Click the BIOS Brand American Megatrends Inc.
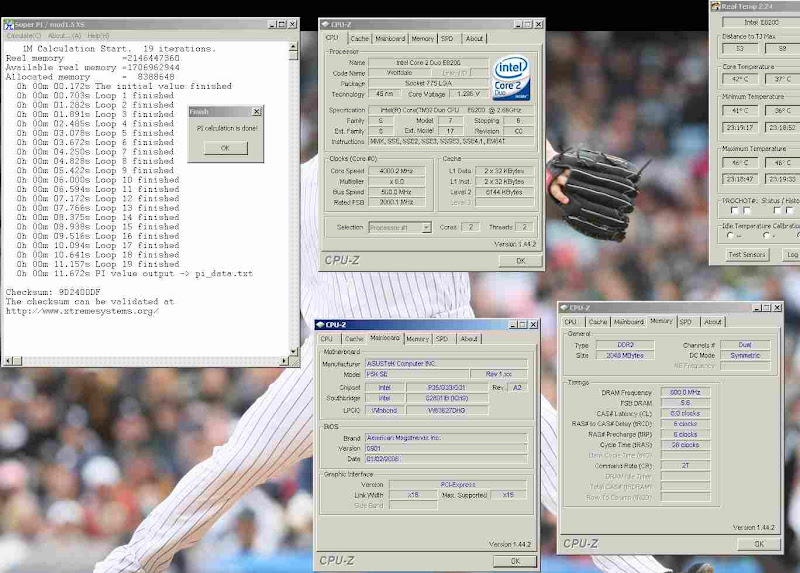The image size is (800, 573). coord(446,438)
